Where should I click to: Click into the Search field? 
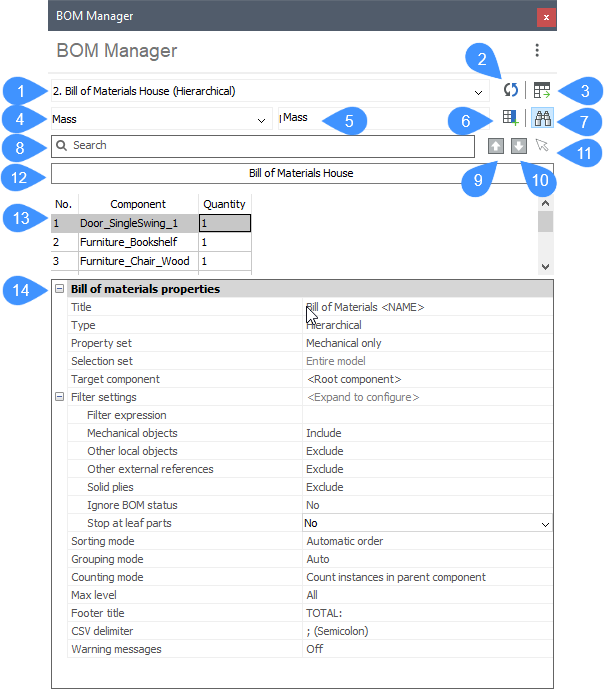[x=265, y=146]
